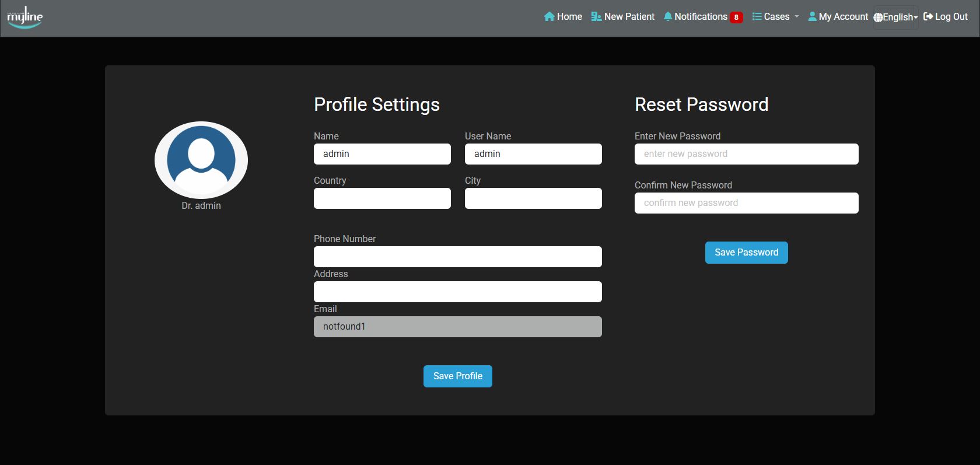This screenshot has height=465, width=980.
Task: Click the Dr. admin profile avatar
Action: pyautogui.click(x=201, y=160)
